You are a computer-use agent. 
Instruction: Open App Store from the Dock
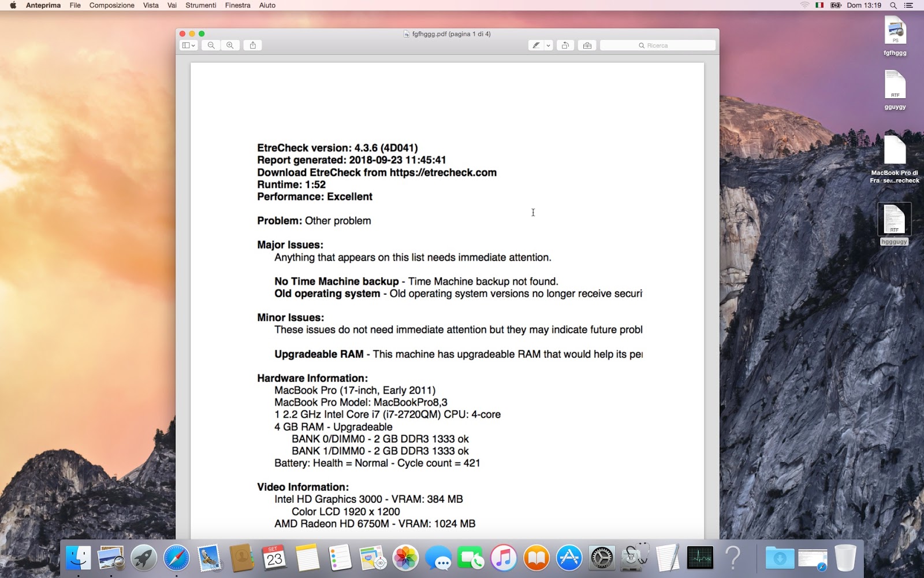coord(569,558)
